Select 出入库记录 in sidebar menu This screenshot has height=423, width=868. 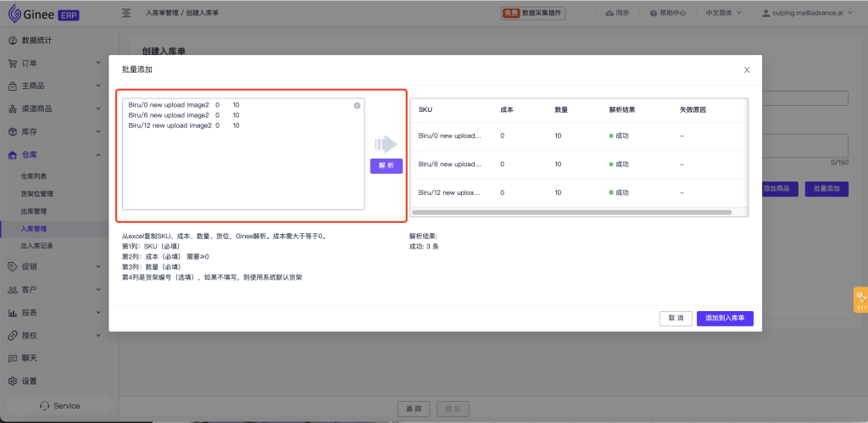[42, 246]
